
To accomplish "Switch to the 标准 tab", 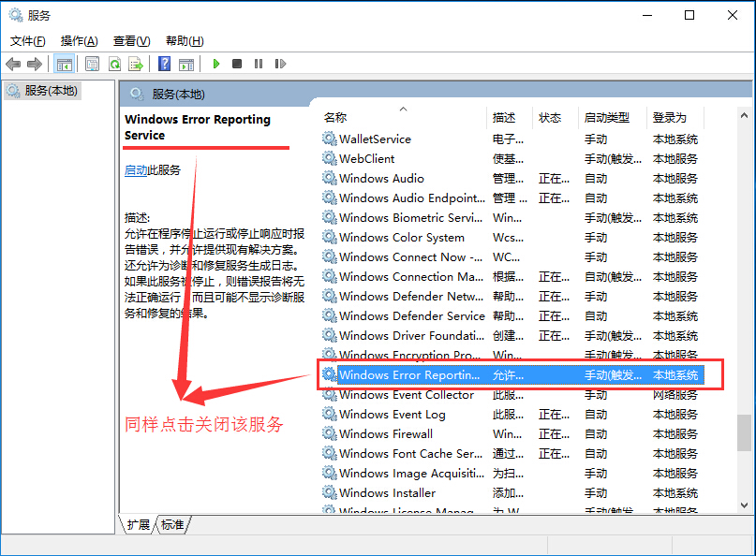I will point(172,525).
